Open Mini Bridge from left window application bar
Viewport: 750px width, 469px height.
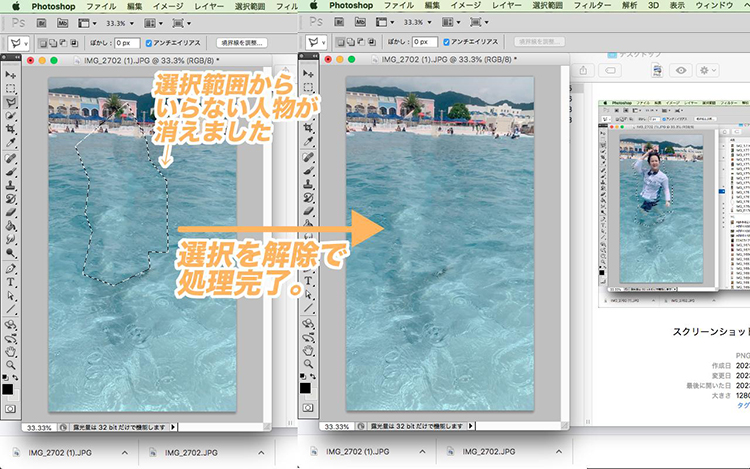(62, 23)
